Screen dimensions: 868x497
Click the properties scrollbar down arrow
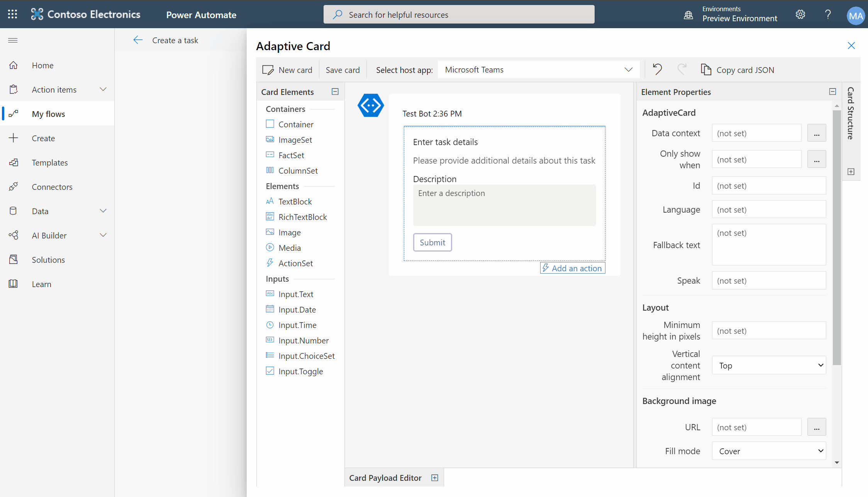click(837, 462)
